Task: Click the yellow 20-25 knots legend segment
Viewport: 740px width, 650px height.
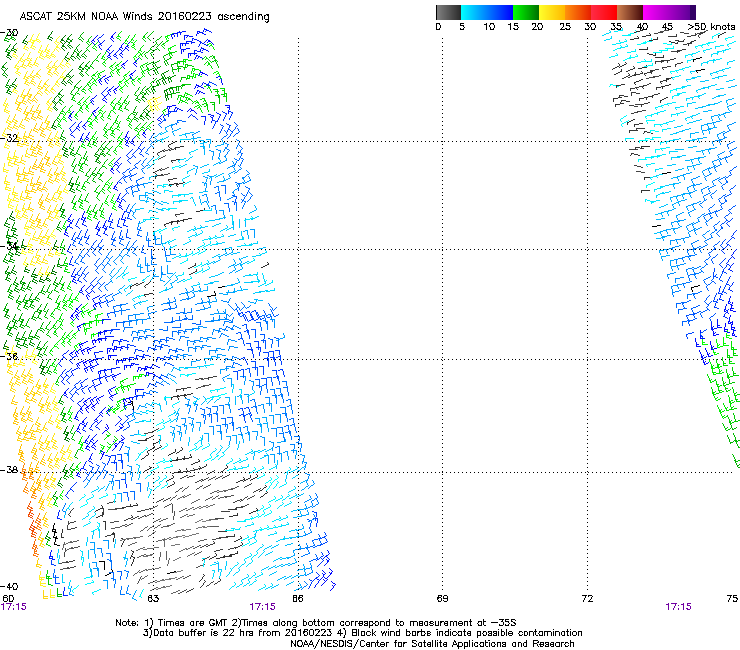Action: pos(552,12)
